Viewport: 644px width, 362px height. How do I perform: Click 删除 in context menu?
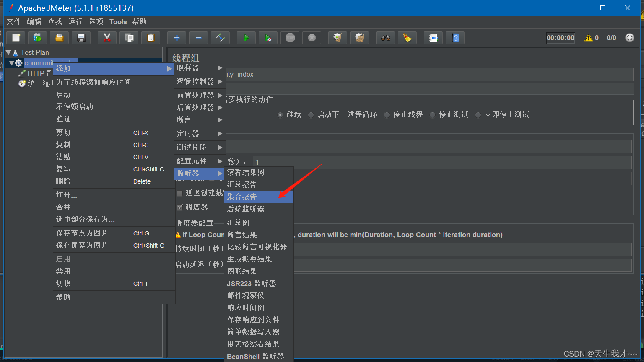(114, 181)
